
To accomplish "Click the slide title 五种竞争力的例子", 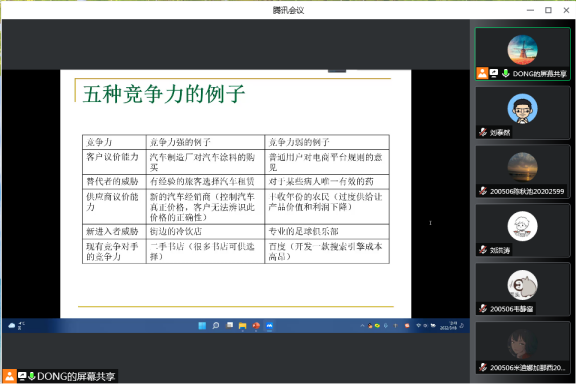I will (163, 94).
